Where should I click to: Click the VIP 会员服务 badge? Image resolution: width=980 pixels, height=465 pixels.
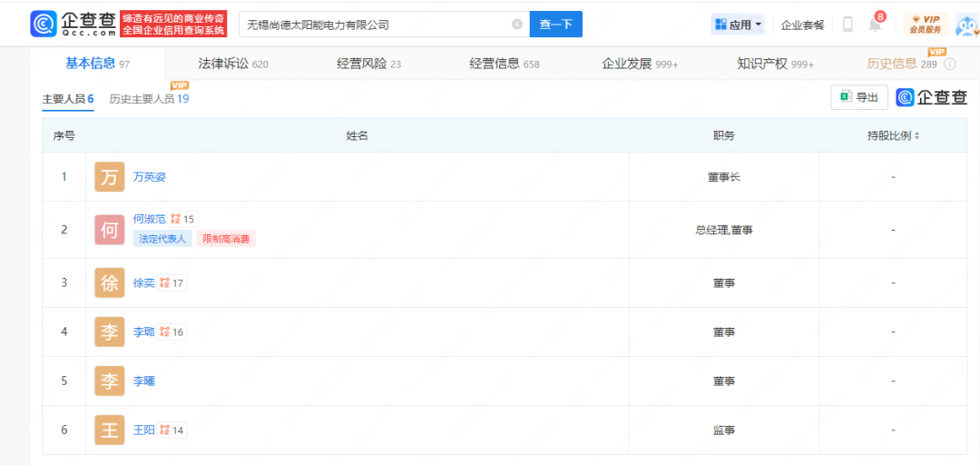[926, 25]
